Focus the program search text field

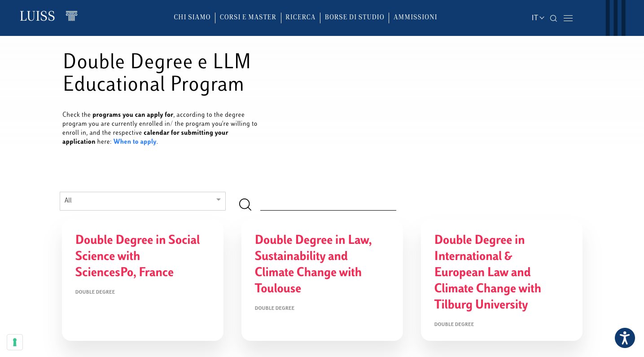coord(328,204)
